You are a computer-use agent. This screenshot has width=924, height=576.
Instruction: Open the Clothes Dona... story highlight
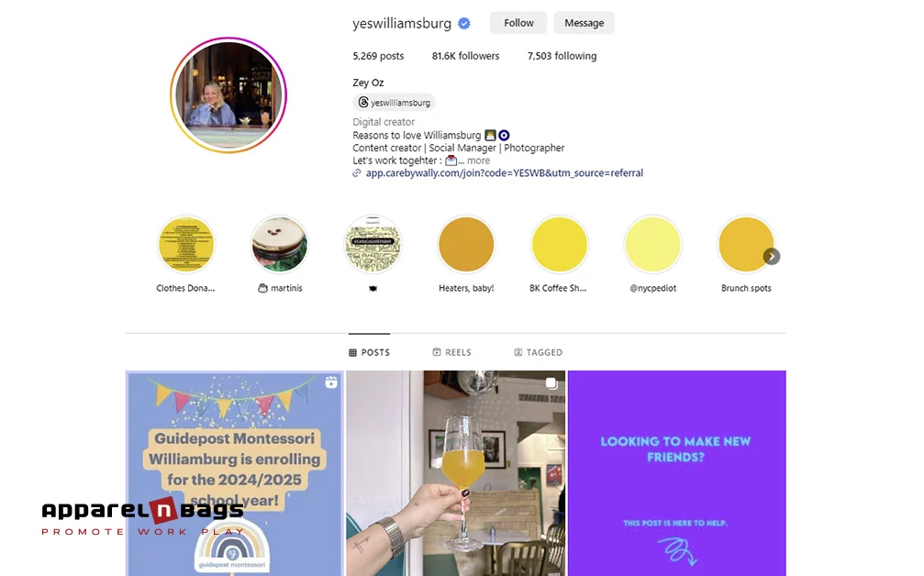click(x=186, y=244)
